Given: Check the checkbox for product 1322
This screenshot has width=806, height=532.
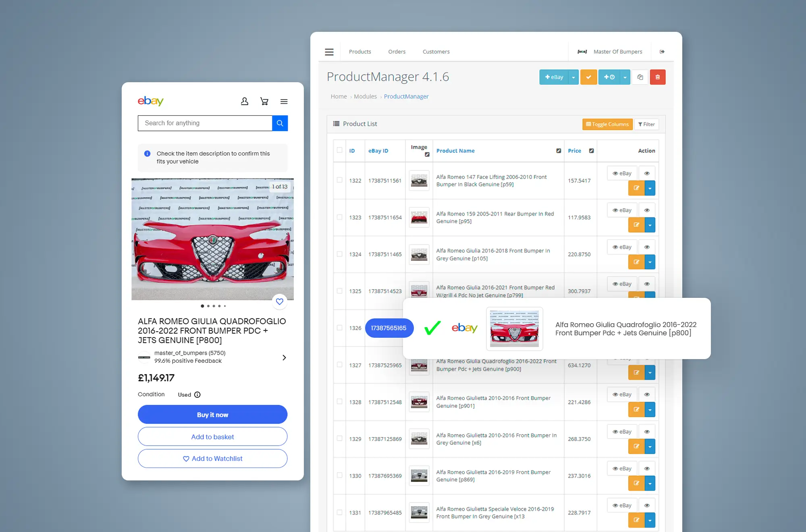Looking at the screenshot, I should coord(340,180).
